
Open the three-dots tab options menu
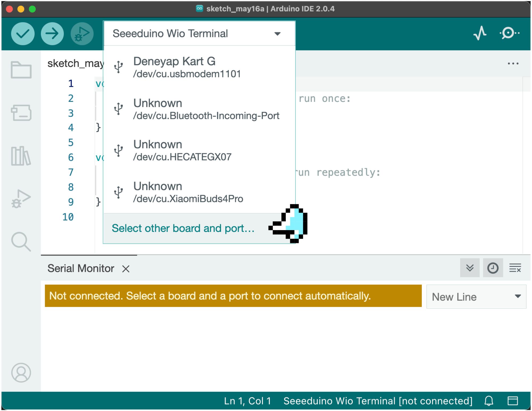tap(513, 64)
